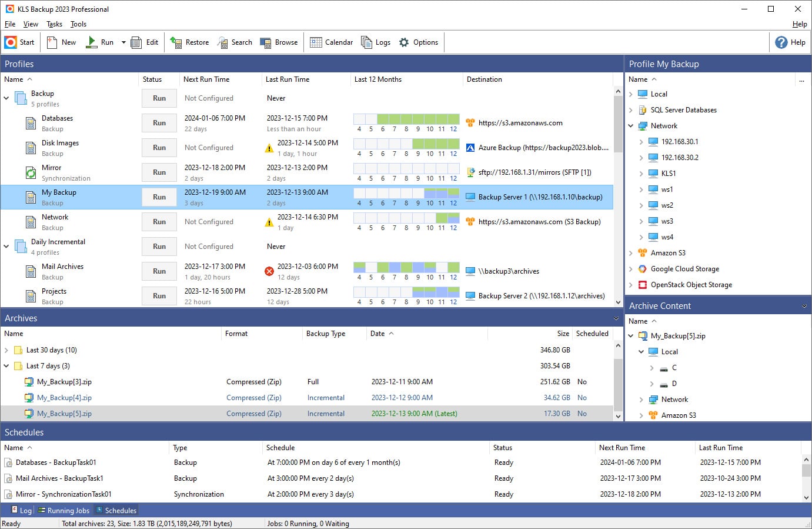Switch to the Log tab
The width and height of the screenshot is (812, 529).
coord(21,510)
